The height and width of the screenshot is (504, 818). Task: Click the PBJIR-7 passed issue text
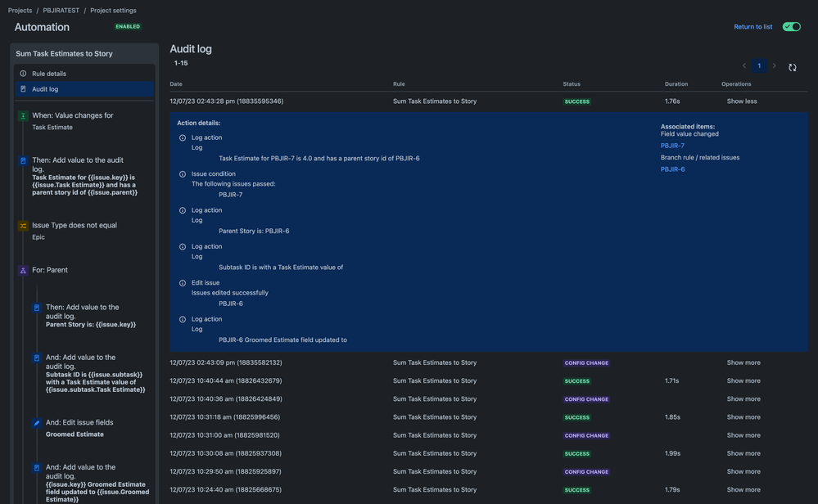pyautogui.click(x=231, y=195)
